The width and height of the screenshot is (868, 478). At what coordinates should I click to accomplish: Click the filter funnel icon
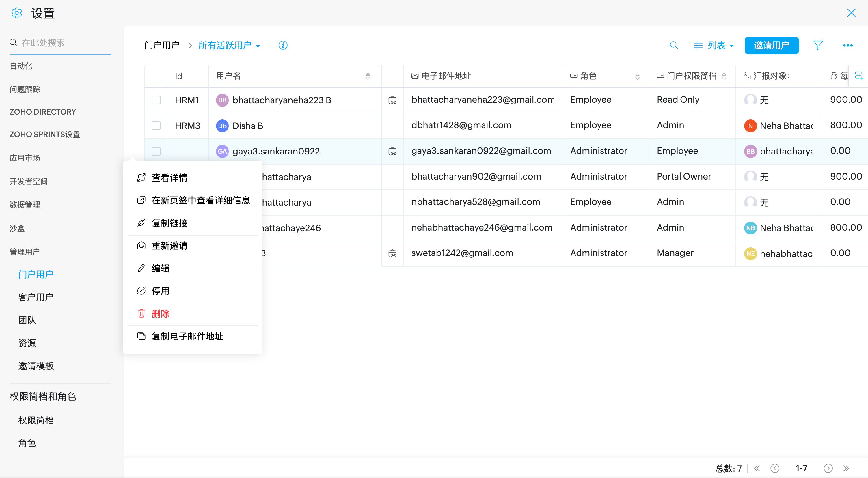(x=818, y=45)
